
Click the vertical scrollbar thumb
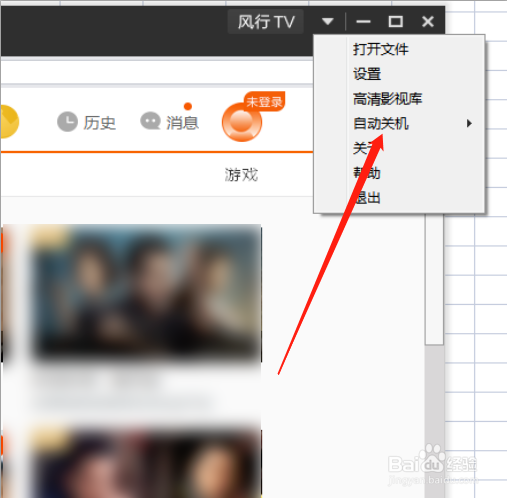pos(434,279)
